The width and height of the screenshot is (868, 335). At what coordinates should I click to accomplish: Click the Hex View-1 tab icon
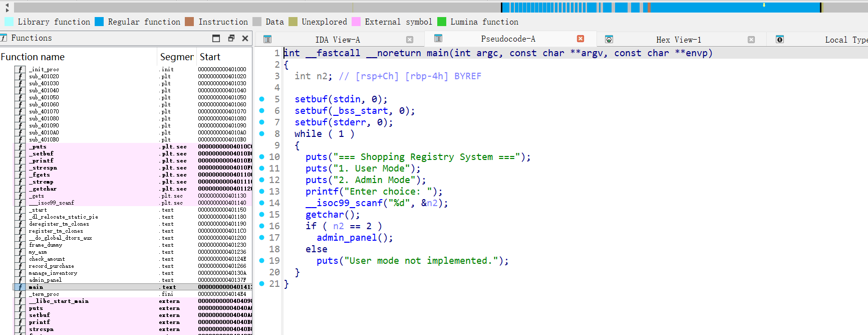point(609,39)
